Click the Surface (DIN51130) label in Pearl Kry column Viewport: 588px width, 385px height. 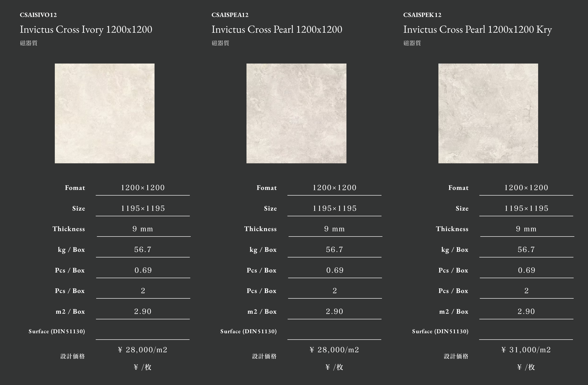[440, 331]
